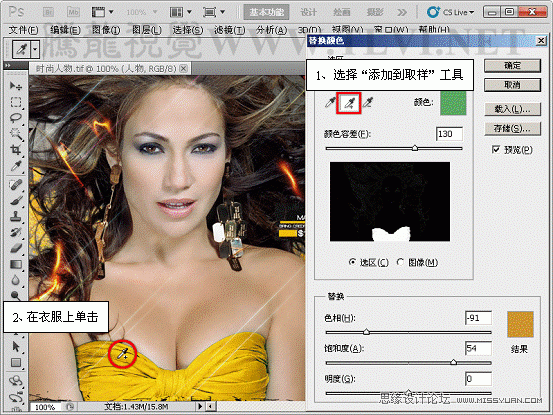Select the Healing Brush tool
553x415 pixels.
pos(16,185)
